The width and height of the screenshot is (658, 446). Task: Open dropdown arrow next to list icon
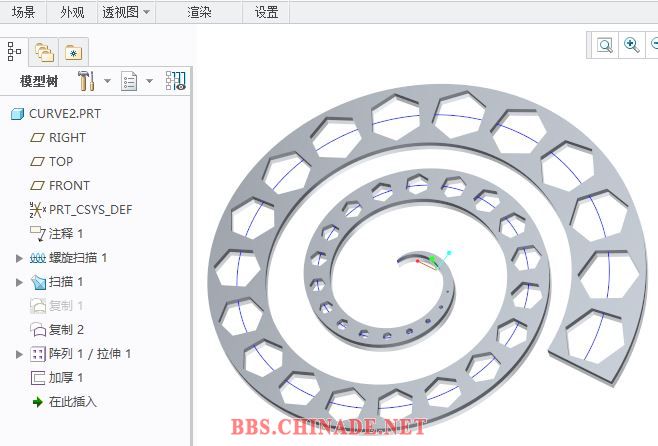pyautogui.click(x=149, y=81)
